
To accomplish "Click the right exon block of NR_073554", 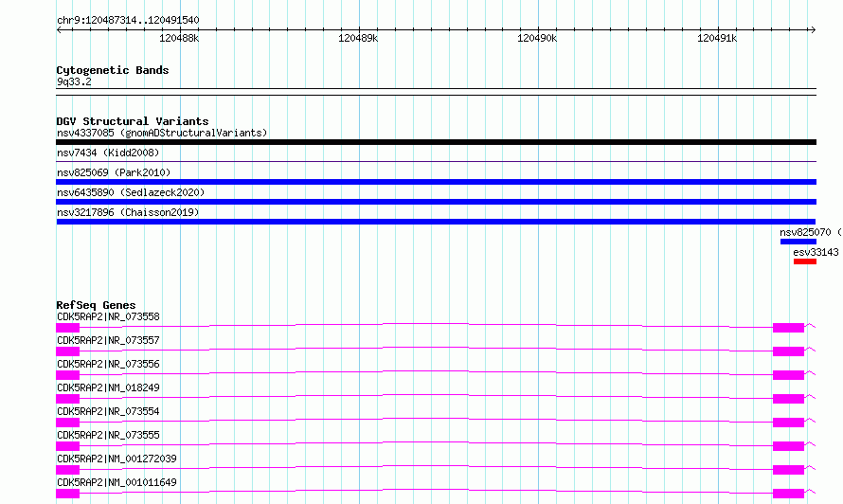I will [x=789, y=423].
